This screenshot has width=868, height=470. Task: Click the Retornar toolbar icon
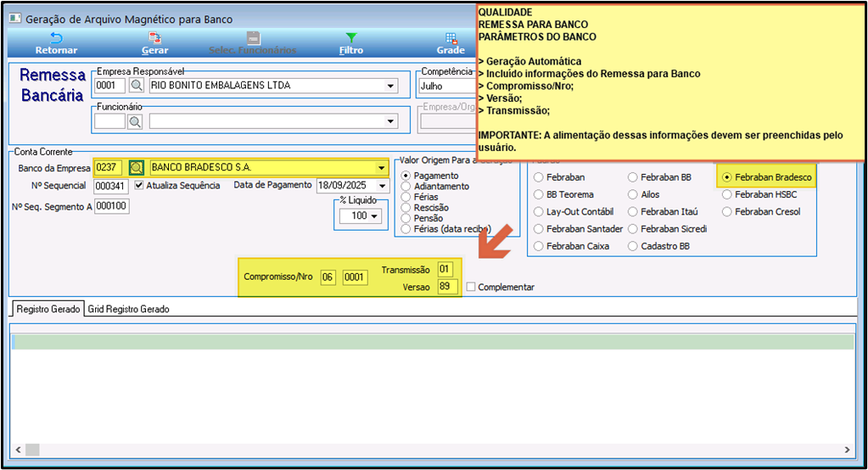click(x=56, y=37)
